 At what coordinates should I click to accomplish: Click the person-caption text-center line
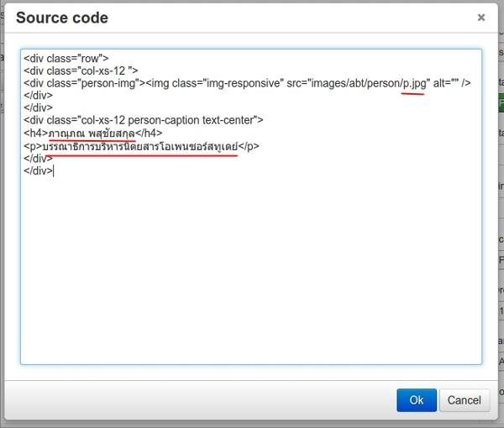(x=144, y=120)
